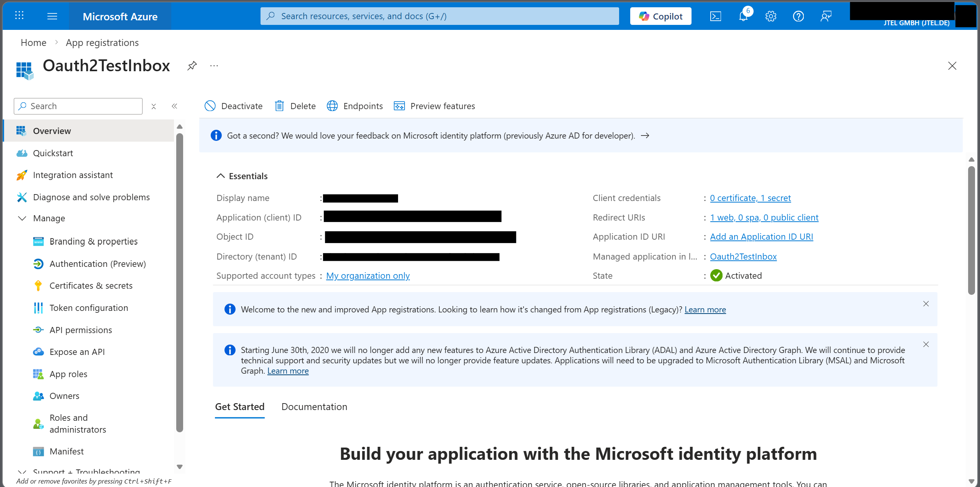Click the Deactivate toolbar button

(234, 106)
